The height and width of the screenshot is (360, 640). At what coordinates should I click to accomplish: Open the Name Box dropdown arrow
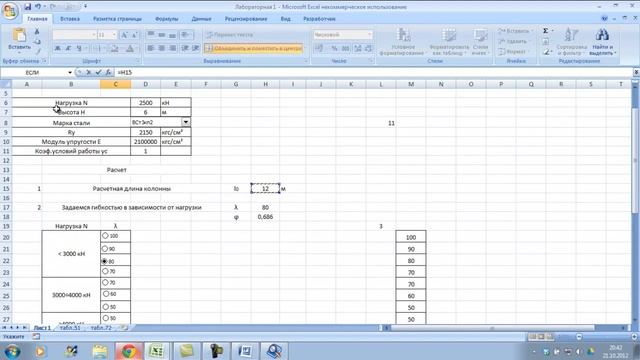(70, 72)
